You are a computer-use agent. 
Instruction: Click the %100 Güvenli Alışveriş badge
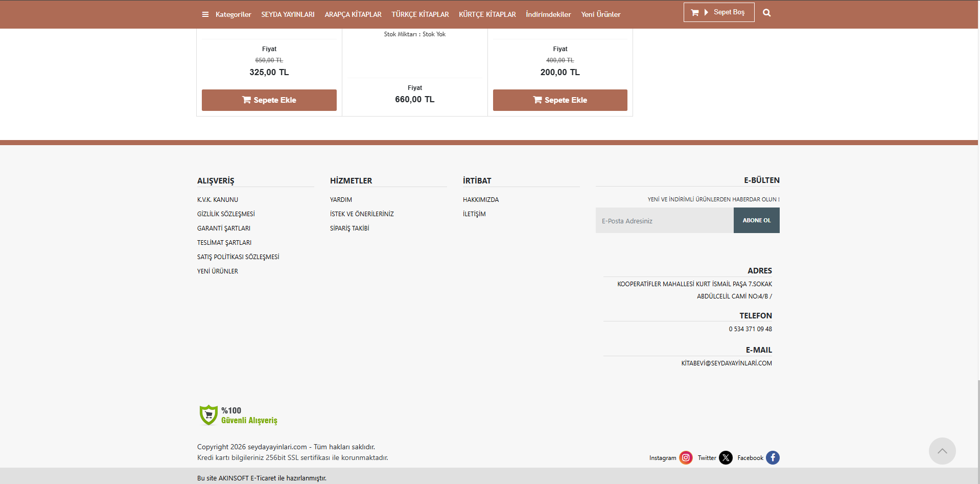[238, 415]
